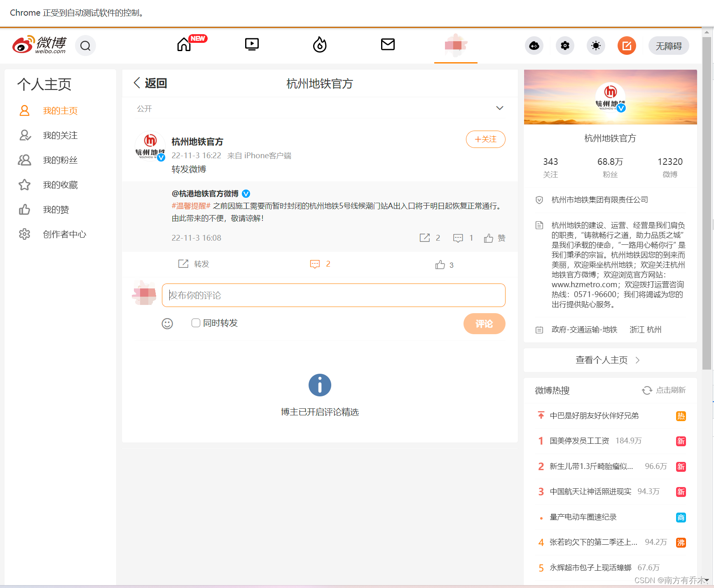Open the emoji smiley picker
The height and width of the screenshot is (588, 714).
167,323
